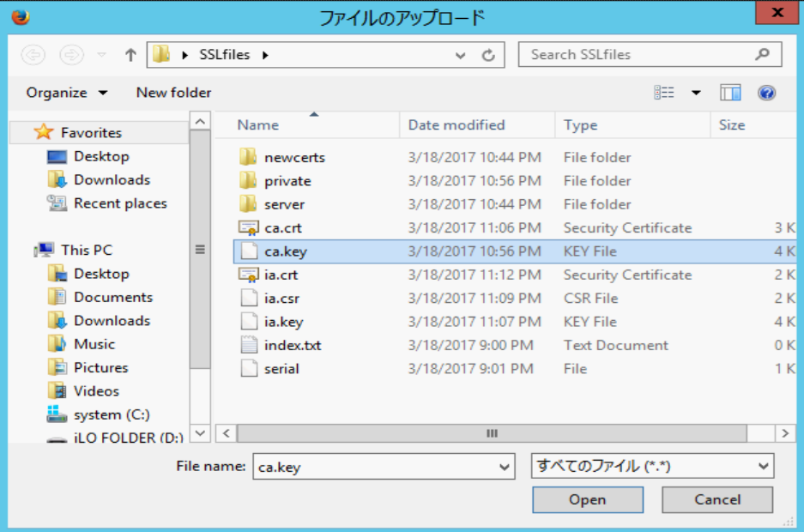
Task: Click the search magnifier icon
Action: 763,54
